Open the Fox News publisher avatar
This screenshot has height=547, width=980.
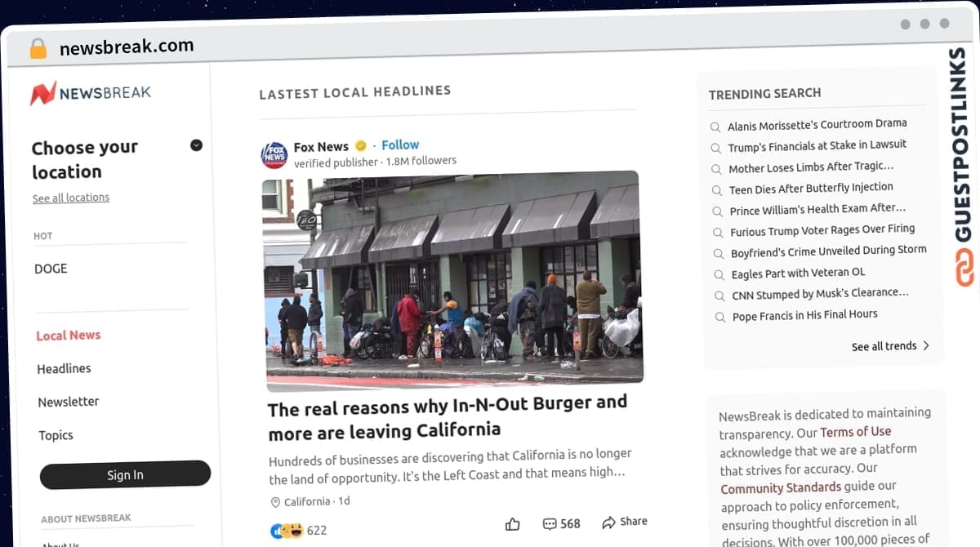click(x=274, y=154)
